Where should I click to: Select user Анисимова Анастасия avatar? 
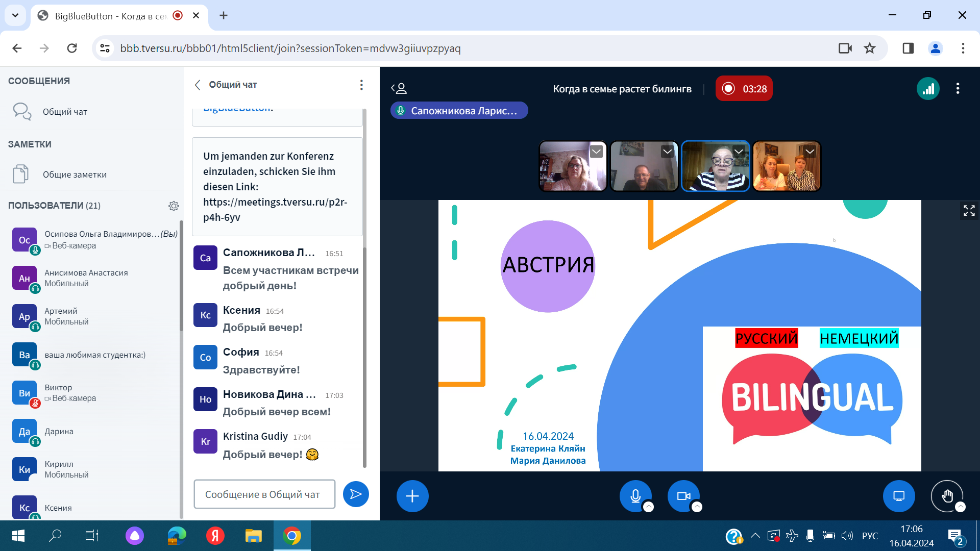pos(24,278)
